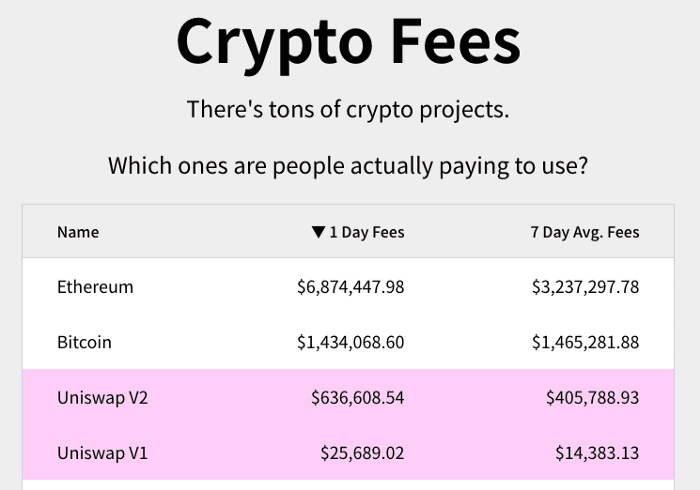Sort table by Name column
The width and height of the screenshot is (700, 490).
(x=78, y=232)
